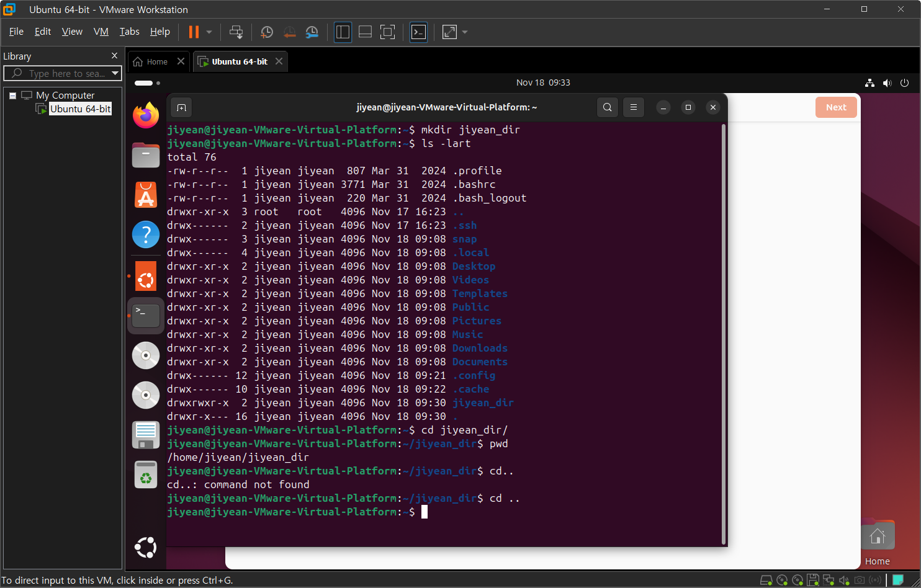Screen dimensions: 921x588
Task: Select My Computer in the library
Action: coord(65,96)
